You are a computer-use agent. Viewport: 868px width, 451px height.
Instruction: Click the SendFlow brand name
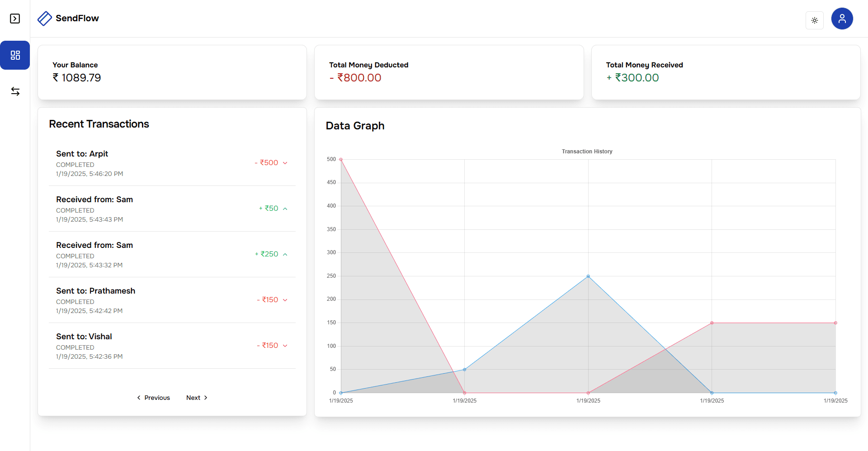[x=77, y=18]
